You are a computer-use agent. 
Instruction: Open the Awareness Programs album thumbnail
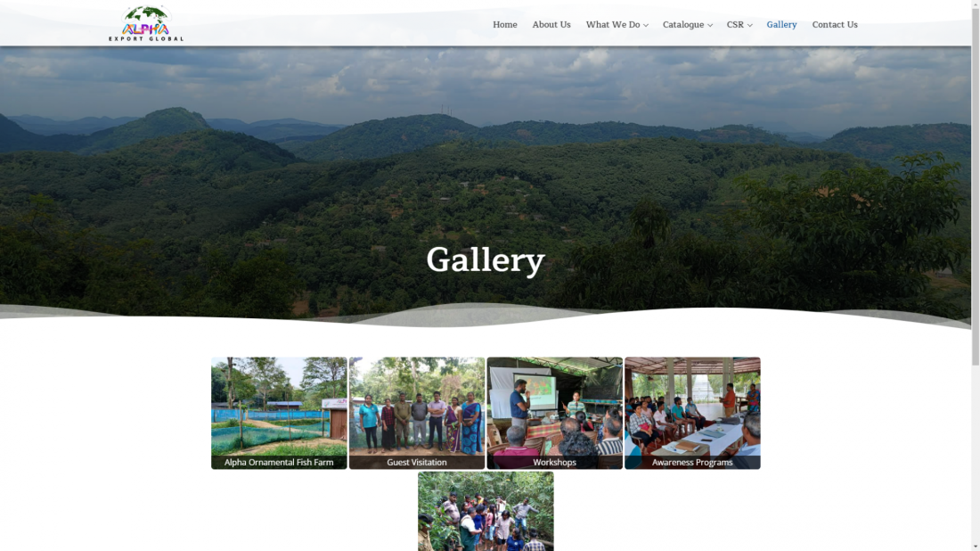pyautogui.click(x=692, y=413)
